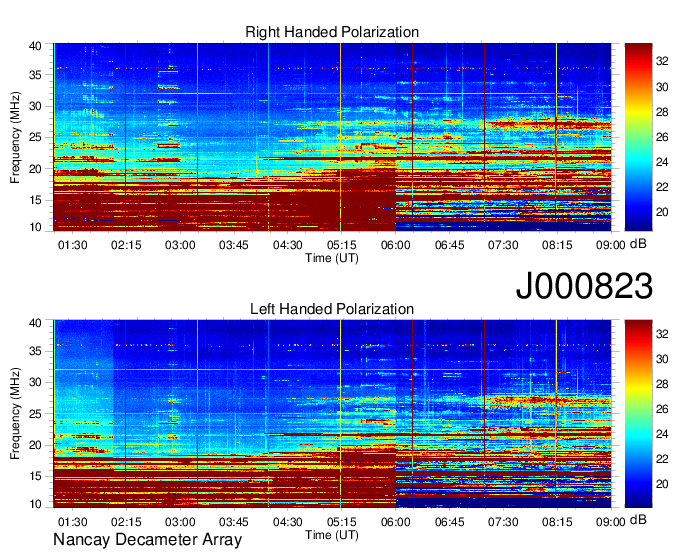
Task: Click the bottom colorbar scale
Action: tap(638, 414)
